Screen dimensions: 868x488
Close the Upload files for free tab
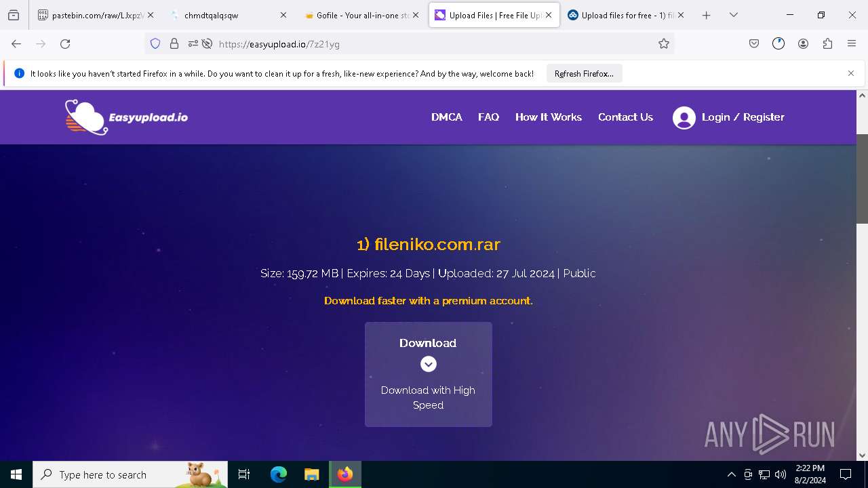(x=681, y=15)
